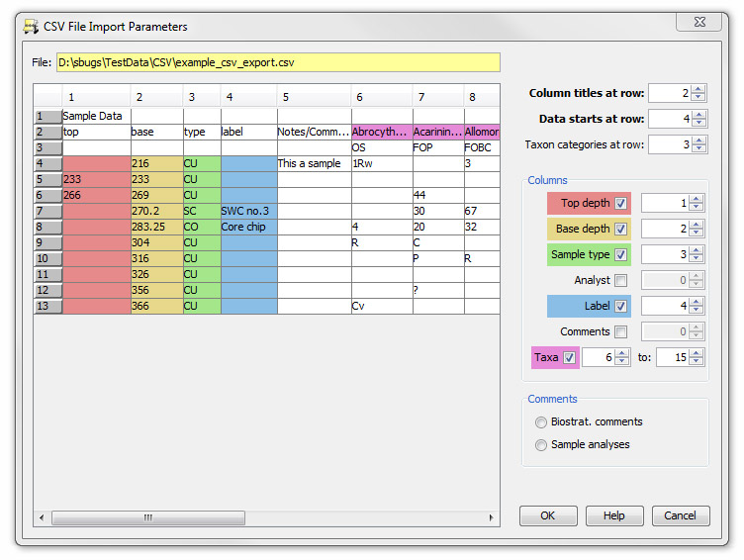The width and height of the screenshot is (744, 560).
Task: Increase the Top depth column number
Action: click(x=696, y=199)
